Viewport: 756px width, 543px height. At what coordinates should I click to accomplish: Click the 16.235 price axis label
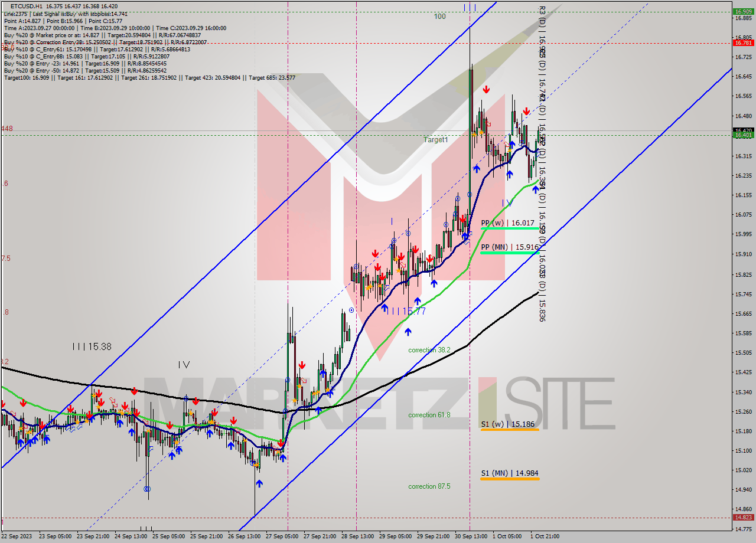tap(743, 175)
